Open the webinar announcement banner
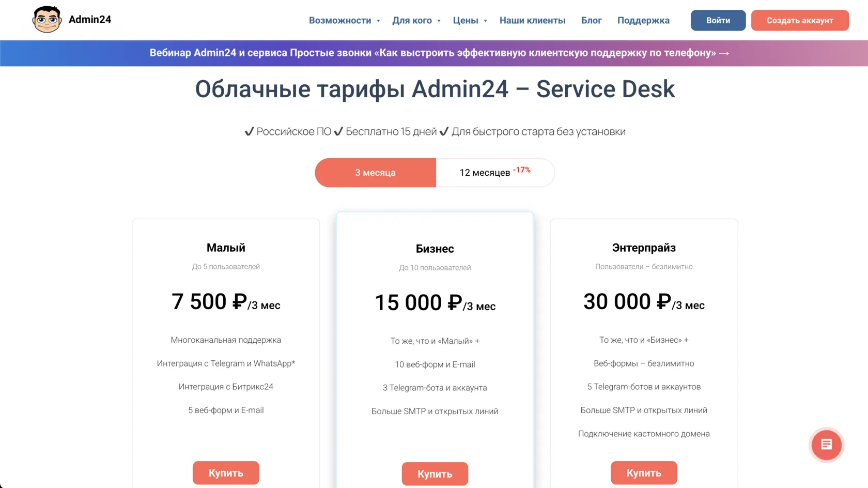 click(434, 53)
